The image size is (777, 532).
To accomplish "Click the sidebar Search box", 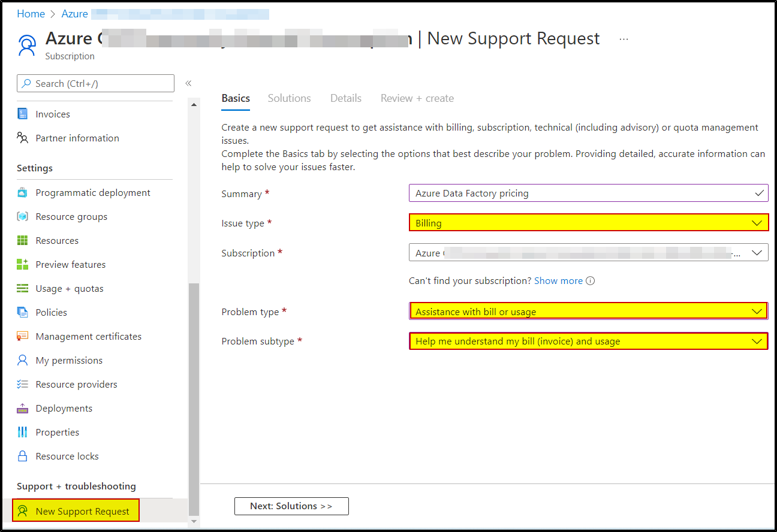I will (95, 83).
